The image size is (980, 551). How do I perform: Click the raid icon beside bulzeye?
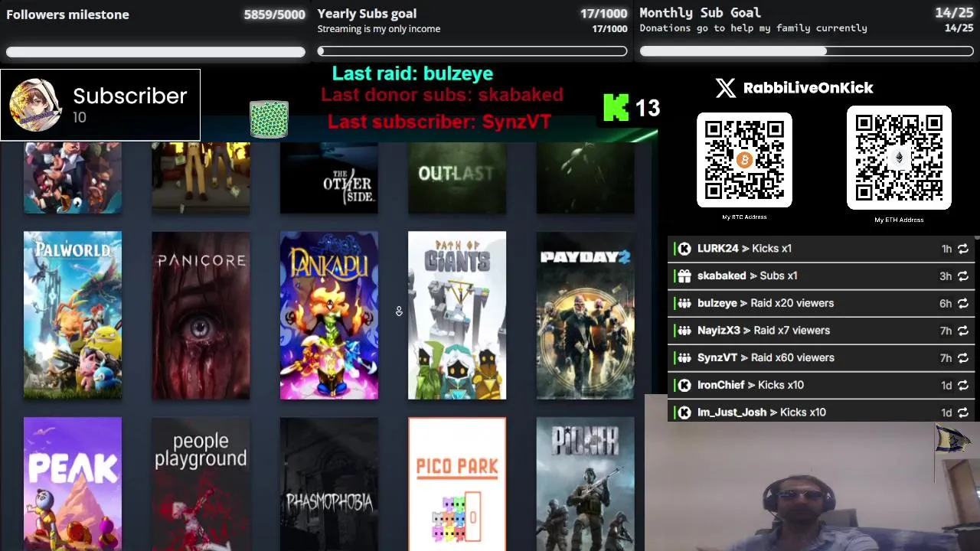(x=684, y=304)
